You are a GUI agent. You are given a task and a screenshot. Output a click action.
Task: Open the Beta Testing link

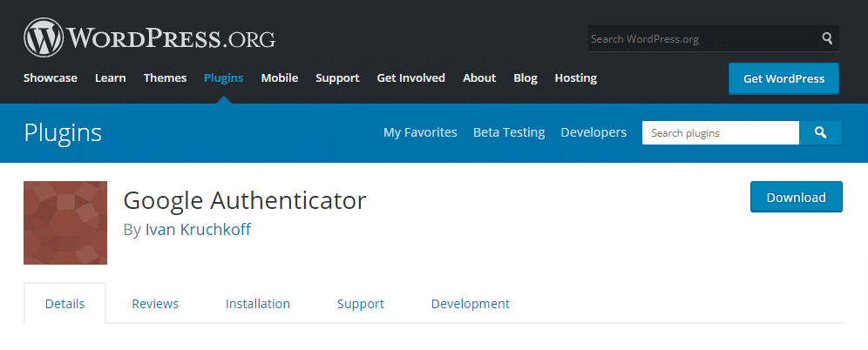(509, 132)
